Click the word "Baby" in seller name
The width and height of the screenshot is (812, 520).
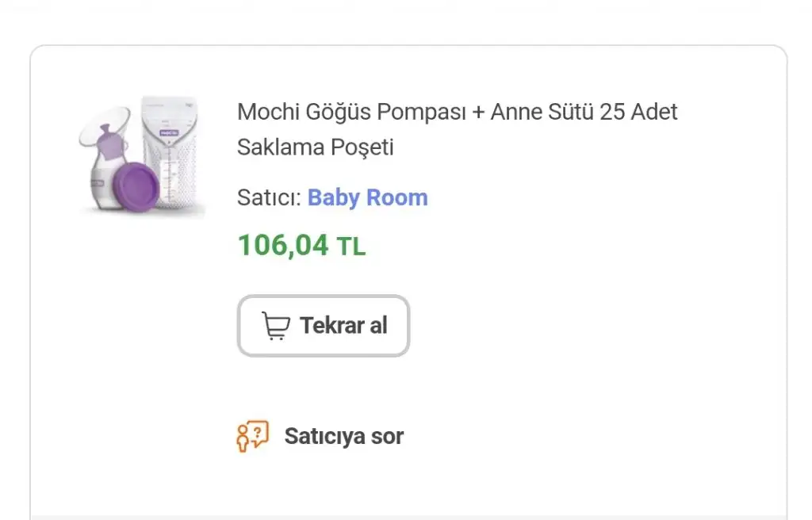pos(333,197)
